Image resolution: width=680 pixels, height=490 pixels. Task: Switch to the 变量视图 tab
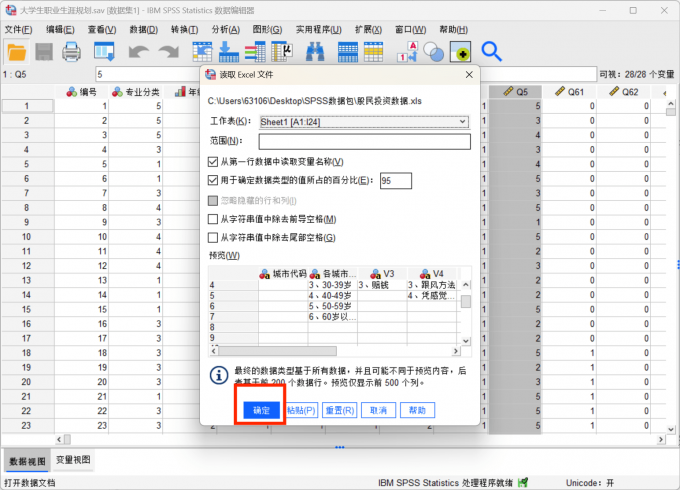73,460
